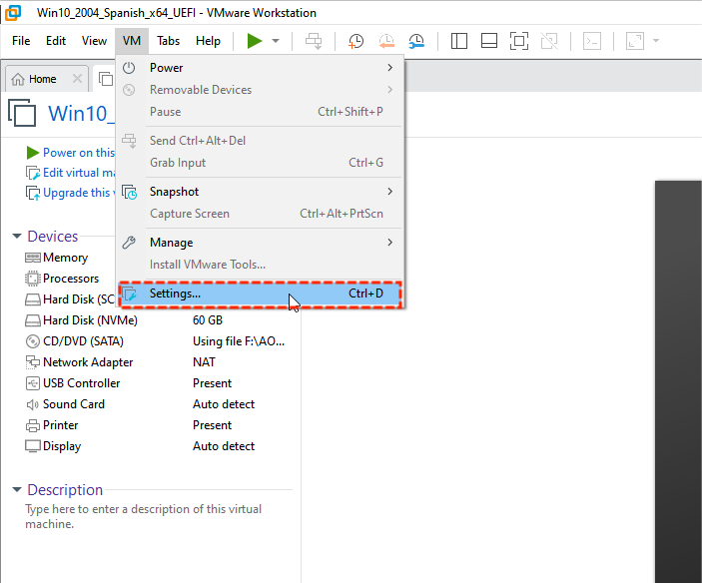Open the View menu

[94, 41]
